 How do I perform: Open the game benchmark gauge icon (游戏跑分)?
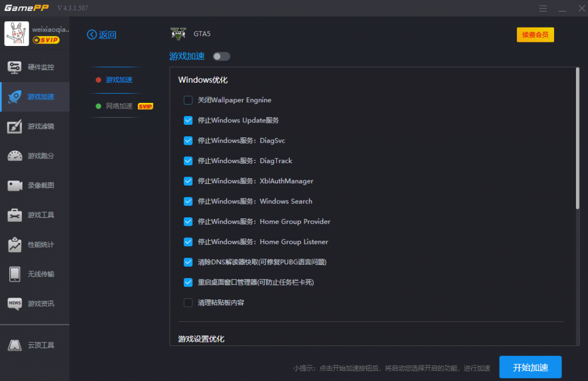click(14, 156)
